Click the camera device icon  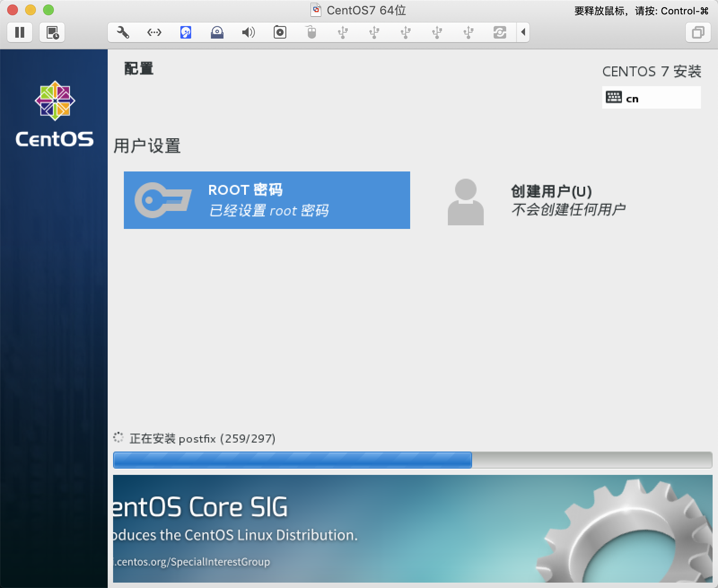[x=280, y=32]
